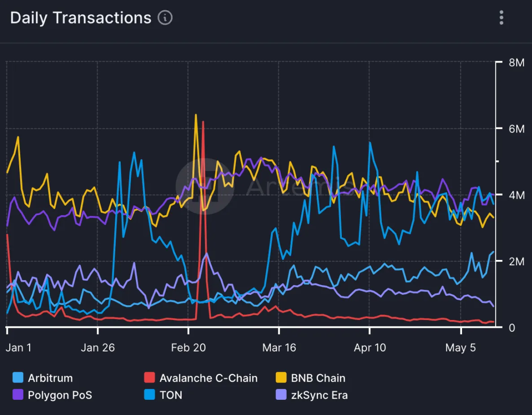The height and width of the screenshot is (415, 532).
Task: Toggle the zkSync Era series label
Action: [319, 395]
